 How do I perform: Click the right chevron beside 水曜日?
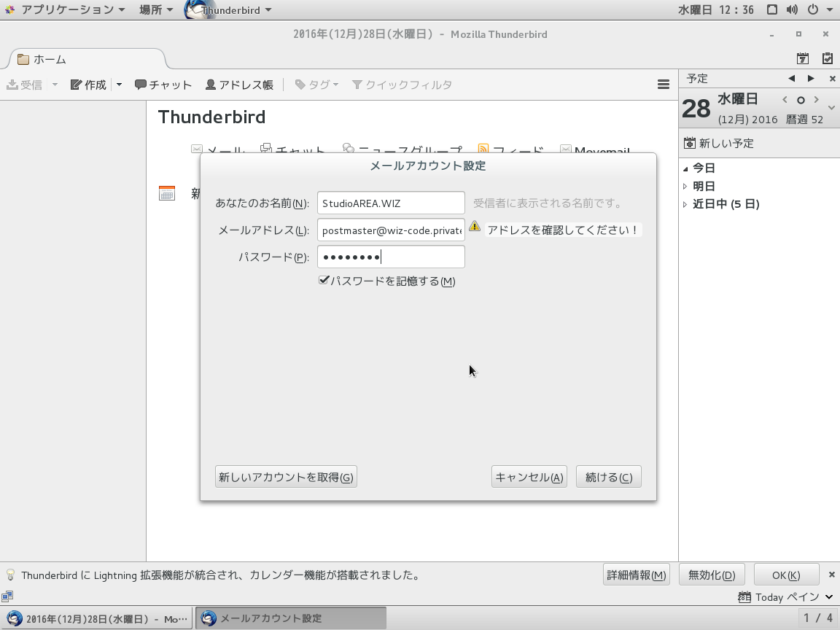pyautogui.click(x=817, y=100)
